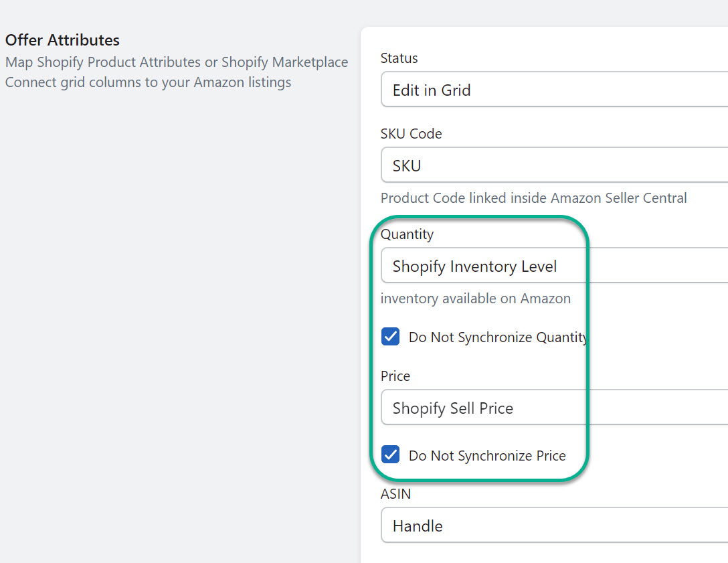Toggle the price synchronization checkbox
This screenshot has width=728, height=563.
point(390,455)
